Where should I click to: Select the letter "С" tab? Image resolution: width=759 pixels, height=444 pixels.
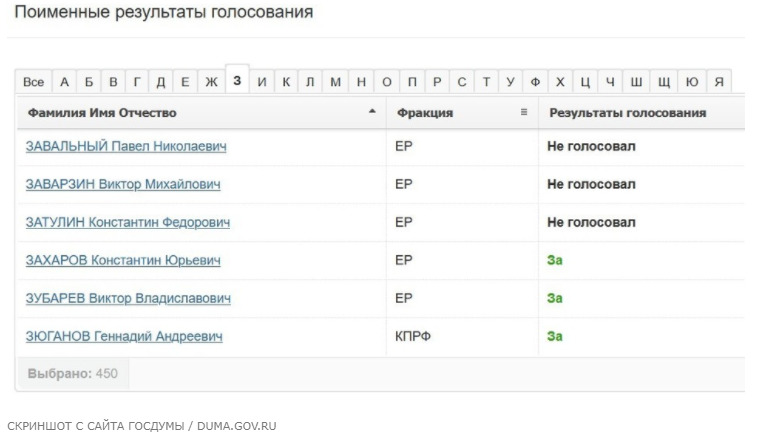[x=462, y=82]
